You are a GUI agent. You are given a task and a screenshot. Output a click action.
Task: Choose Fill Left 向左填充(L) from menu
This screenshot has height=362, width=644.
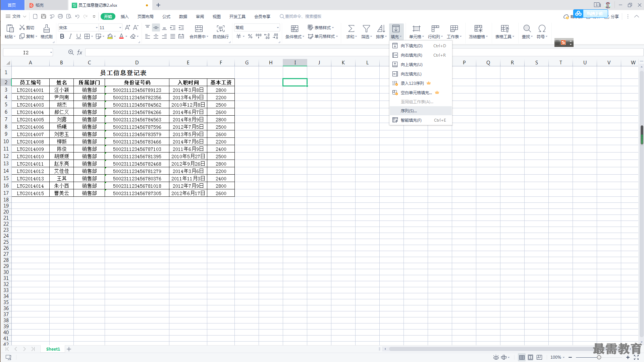pos(421,74)
